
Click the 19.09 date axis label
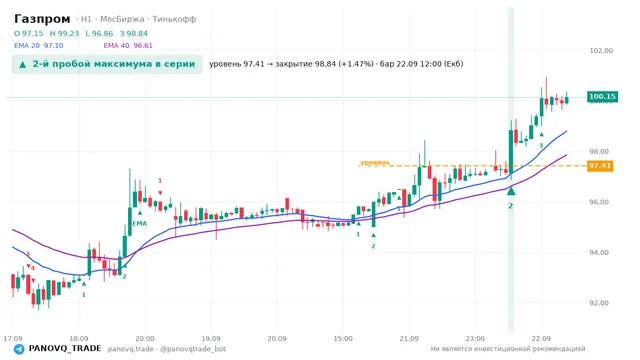(211, 339)
